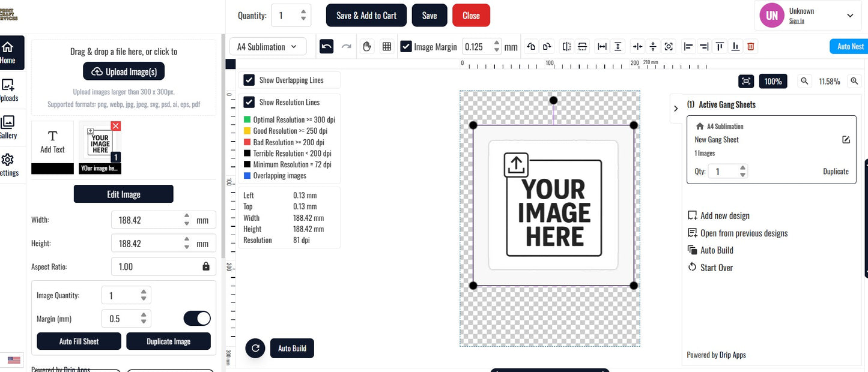
Task: Flip image vertically icon
Action: point(582,46)
